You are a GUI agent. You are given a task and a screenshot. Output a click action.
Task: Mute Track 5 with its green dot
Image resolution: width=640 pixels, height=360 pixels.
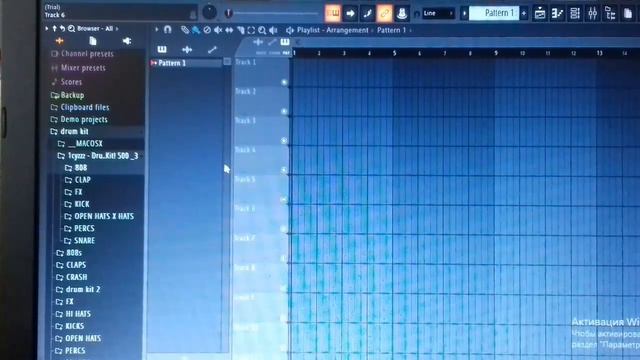(284, 199)
